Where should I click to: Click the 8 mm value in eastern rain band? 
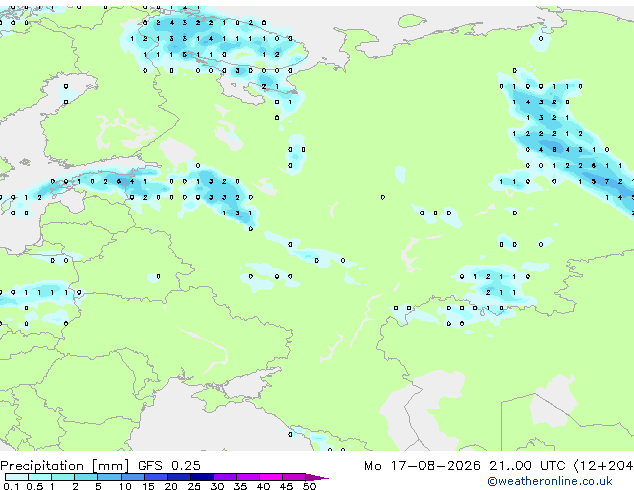click(554, 150)
